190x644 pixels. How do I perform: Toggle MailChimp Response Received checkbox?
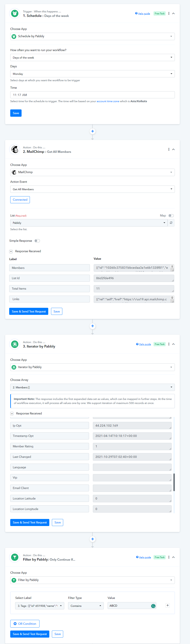[11, 252]
